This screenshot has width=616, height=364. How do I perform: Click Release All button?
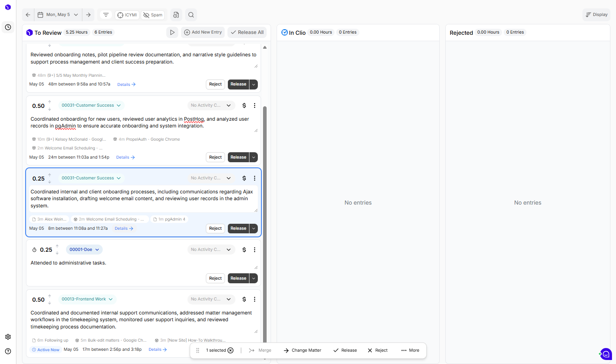(x=247, y=32)
